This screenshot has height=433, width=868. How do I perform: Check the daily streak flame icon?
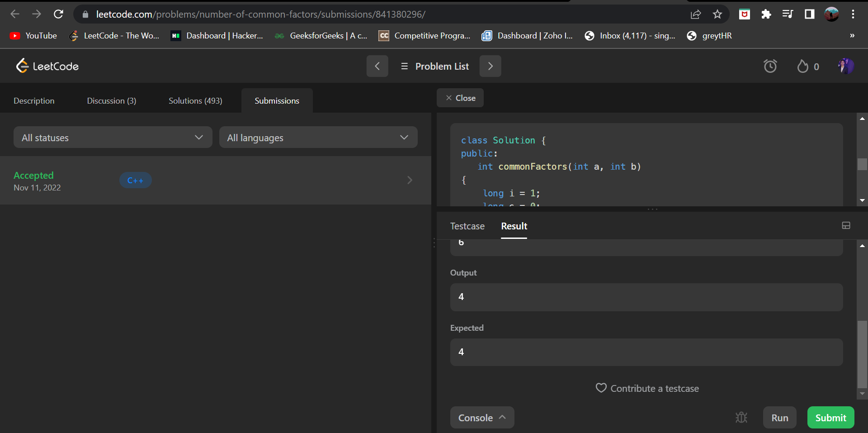[802, 66]
